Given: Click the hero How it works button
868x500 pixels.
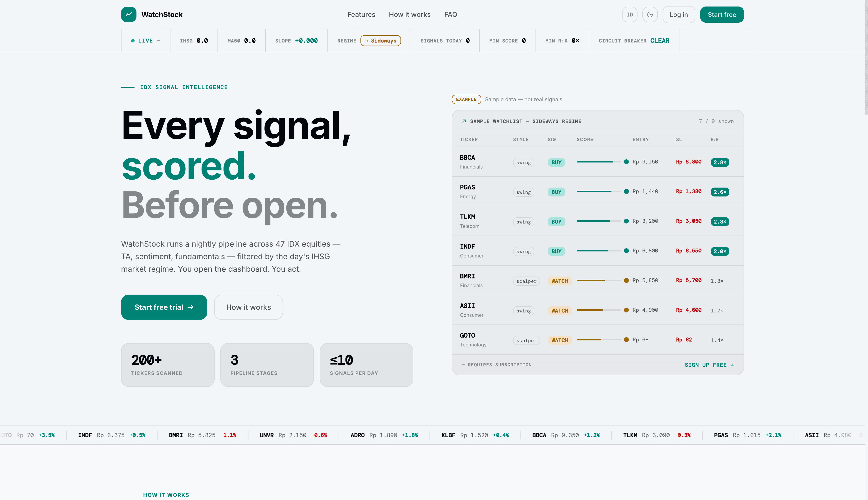Looking at the screenshot, I should click(249, 307).
